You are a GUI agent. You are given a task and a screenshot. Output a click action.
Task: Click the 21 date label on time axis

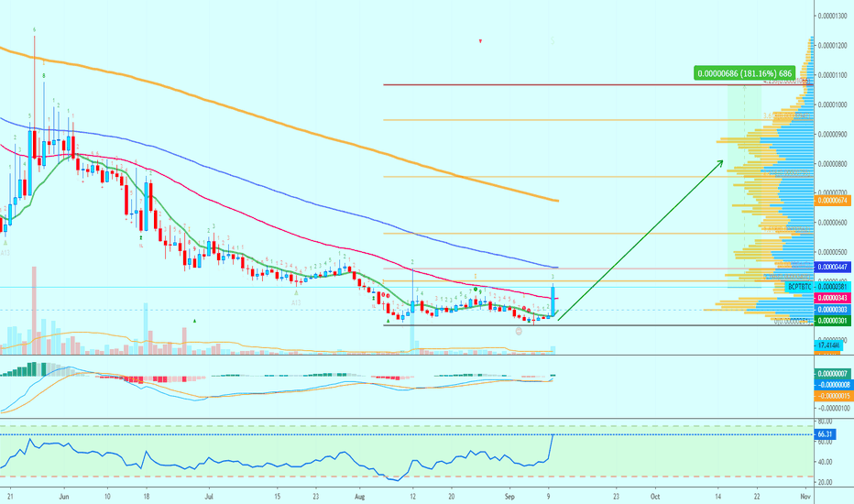tap(10, 497)
